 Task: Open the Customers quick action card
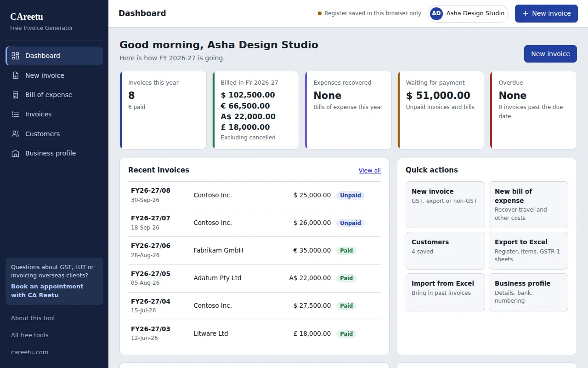(x=445, y=251)
